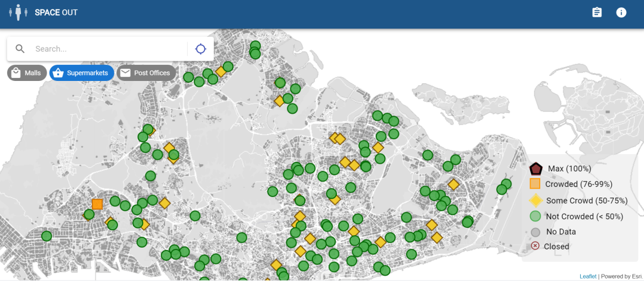Click the shopping bag icon on Malls chip
644x281 pixels.
[16, 73]
